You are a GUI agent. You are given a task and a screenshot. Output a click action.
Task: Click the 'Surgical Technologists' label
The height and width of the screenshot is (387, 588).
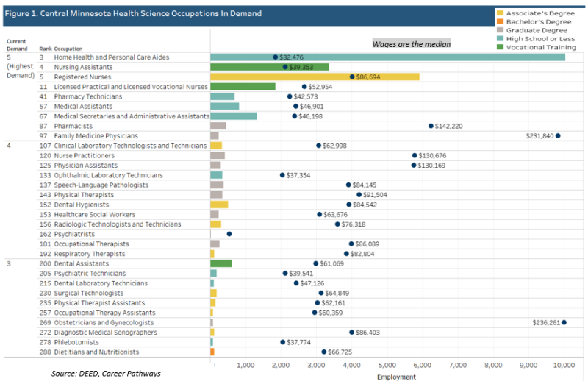click(x=89, y=293)
